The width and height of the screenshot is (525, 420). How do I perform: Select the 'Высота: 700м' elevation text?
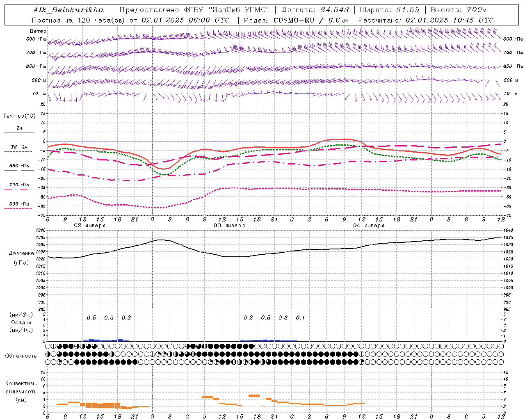(x=458, y=10)
